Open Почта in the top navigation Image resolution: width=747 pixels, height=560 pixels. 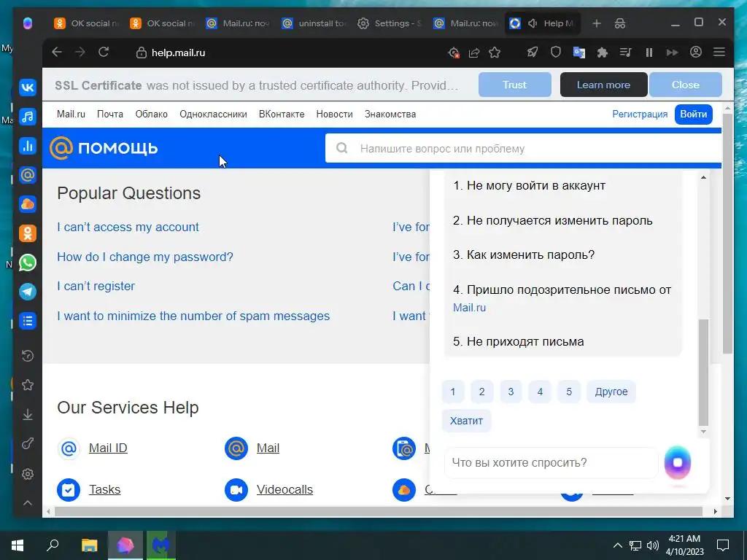110,114
